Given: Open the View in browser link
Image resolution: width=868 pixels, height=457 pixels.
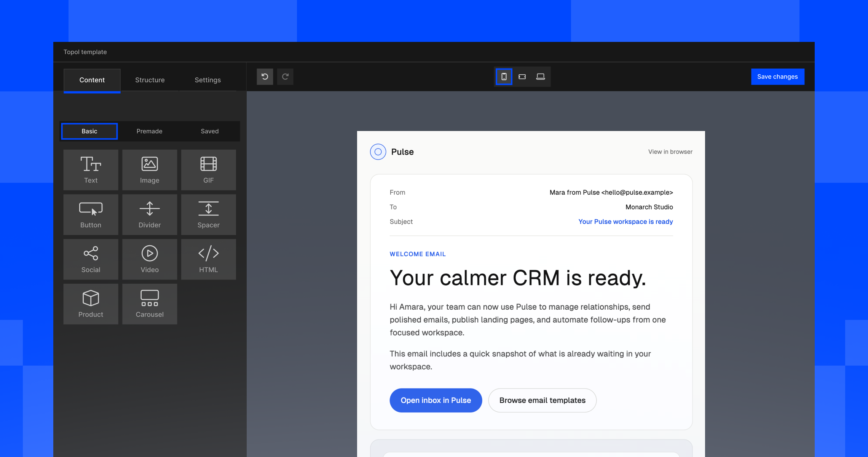Looking at the screenshot, I should (x=670, y=152).
